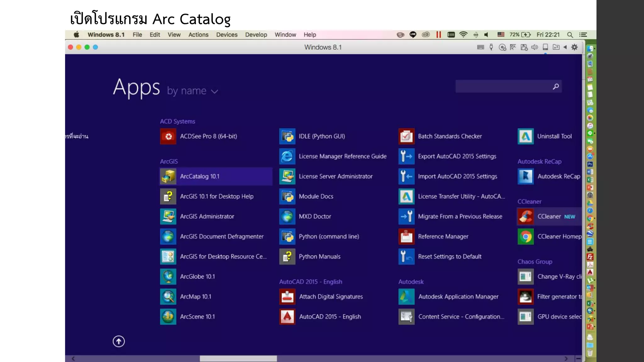Open Content Service - Configuration icon
This screenshot has height=362, width=644.
tap(407, 317)
